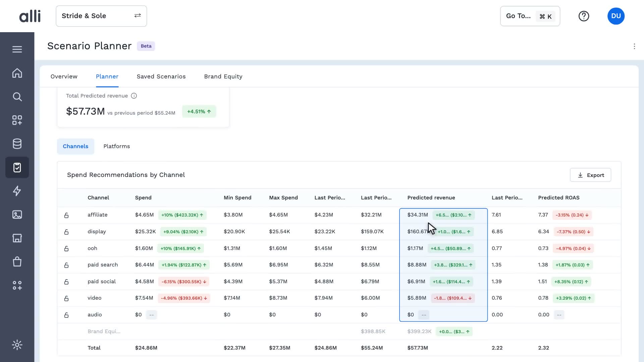644x362 pixels.
Task: Switch to the Overview tab
Action: [64, 76]
